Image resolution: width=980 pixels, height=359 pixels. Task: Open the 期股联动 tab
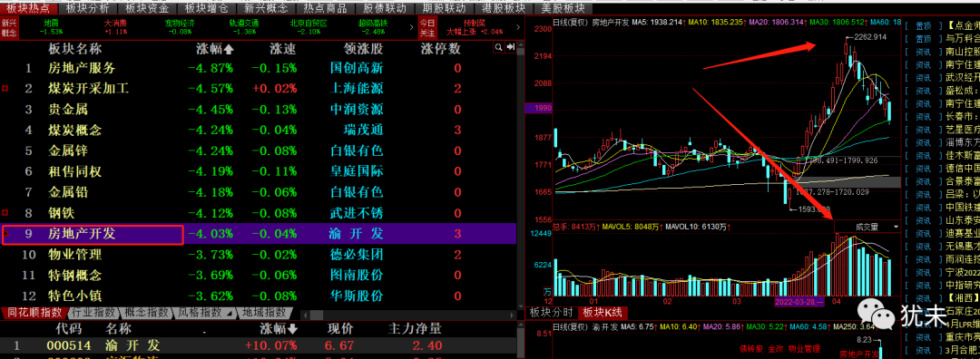(x=444, y=8)
